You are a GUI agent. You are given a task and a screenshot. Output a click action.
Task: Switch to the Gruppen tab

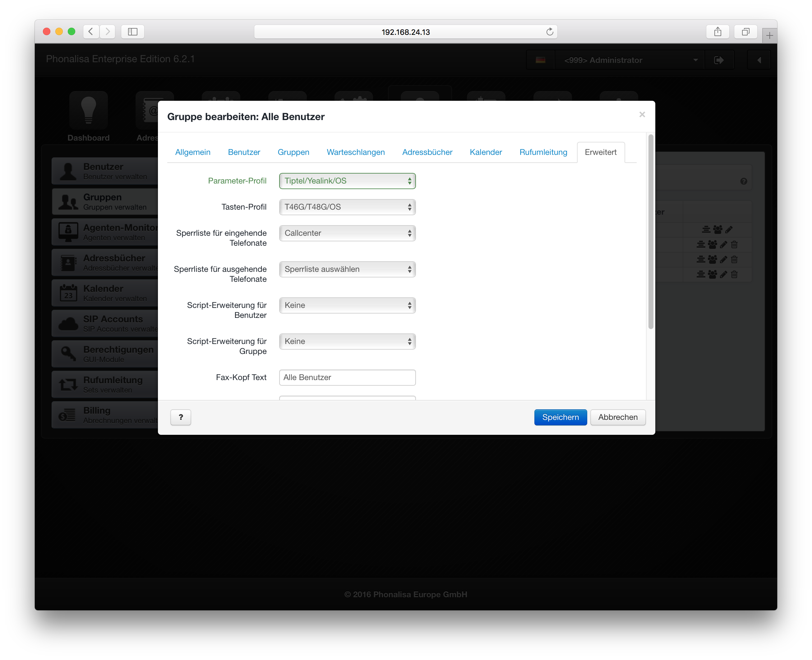293,152
